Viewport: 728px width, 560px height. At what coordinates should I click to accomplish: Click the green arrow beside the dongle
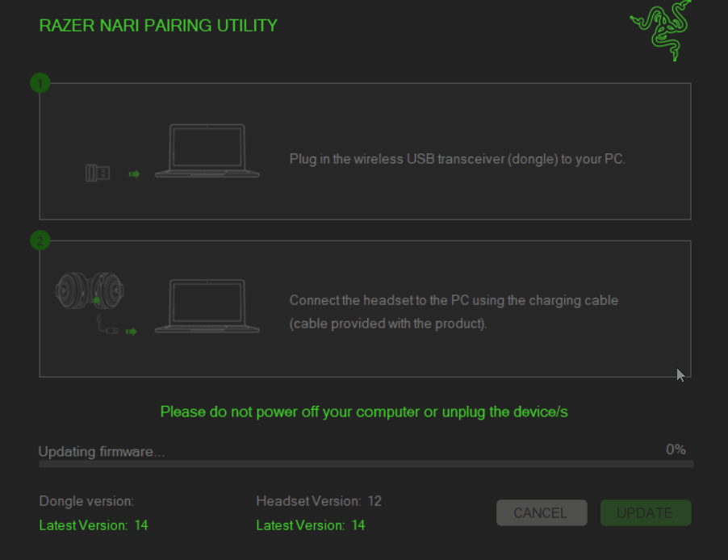(134, 174)
